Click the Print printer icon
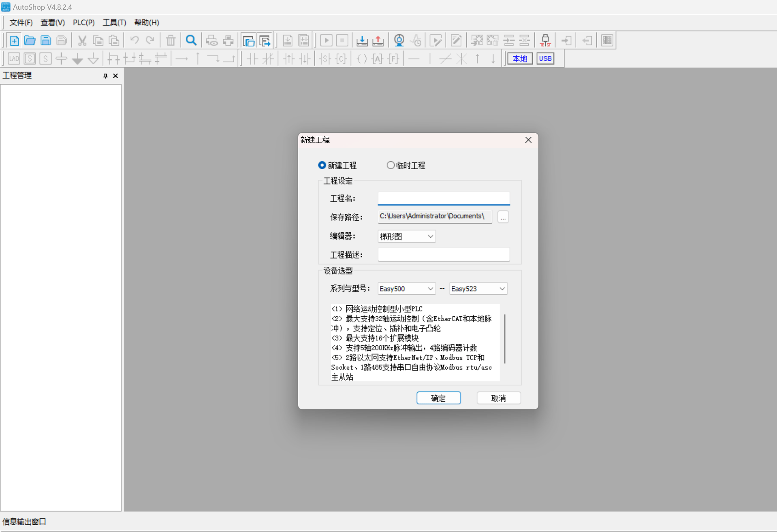The width and height of the screenshot is (777, 532). point(228,40)
